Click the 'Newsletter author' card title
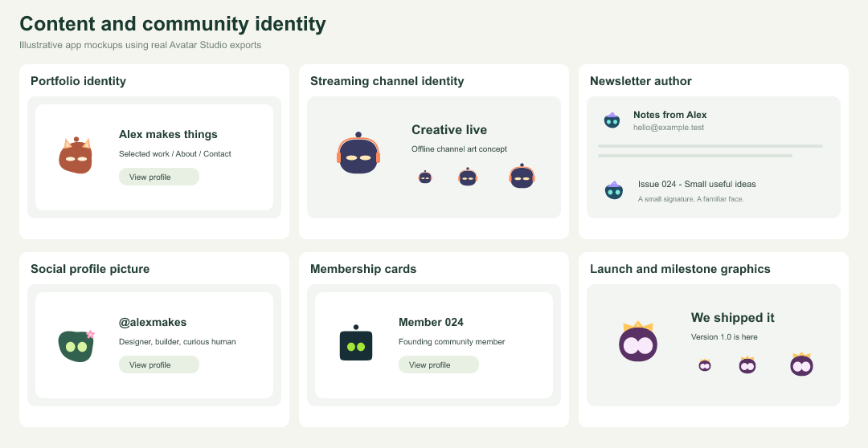This screenshot has width=868, height=448. tap(641, 81)
